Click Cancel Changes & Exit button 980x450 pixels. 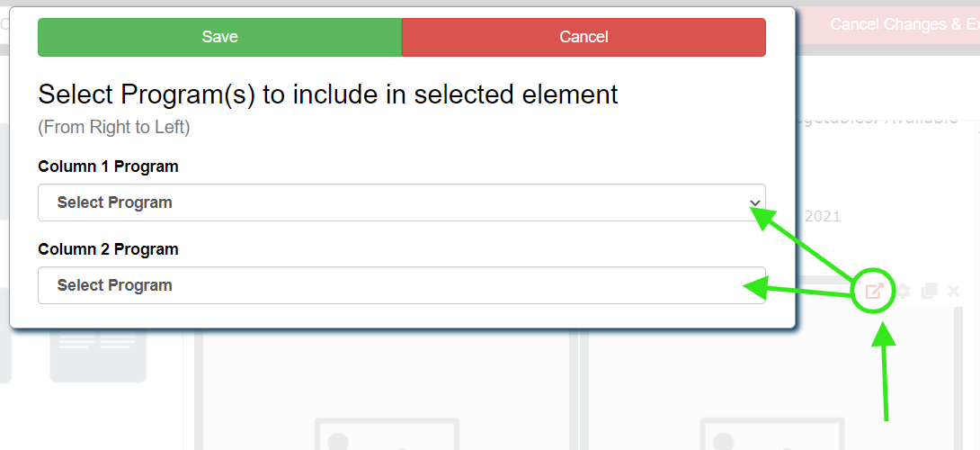tap(904, 24)
